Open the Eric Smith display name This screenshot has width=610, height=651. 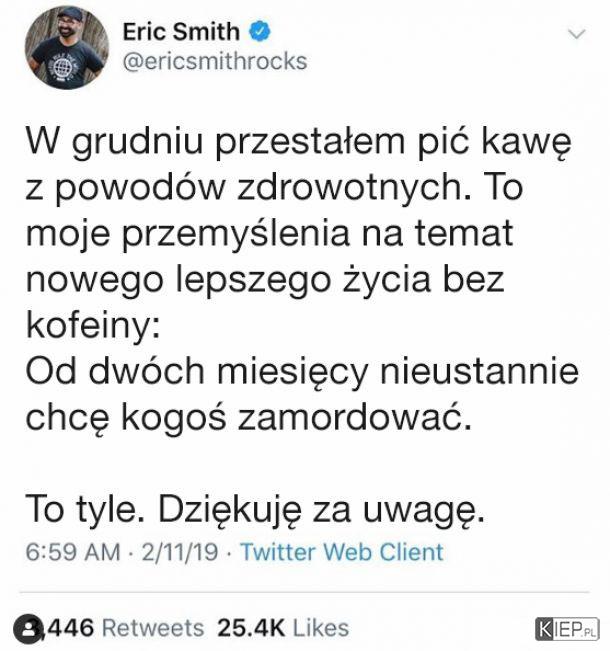point(181,31)
